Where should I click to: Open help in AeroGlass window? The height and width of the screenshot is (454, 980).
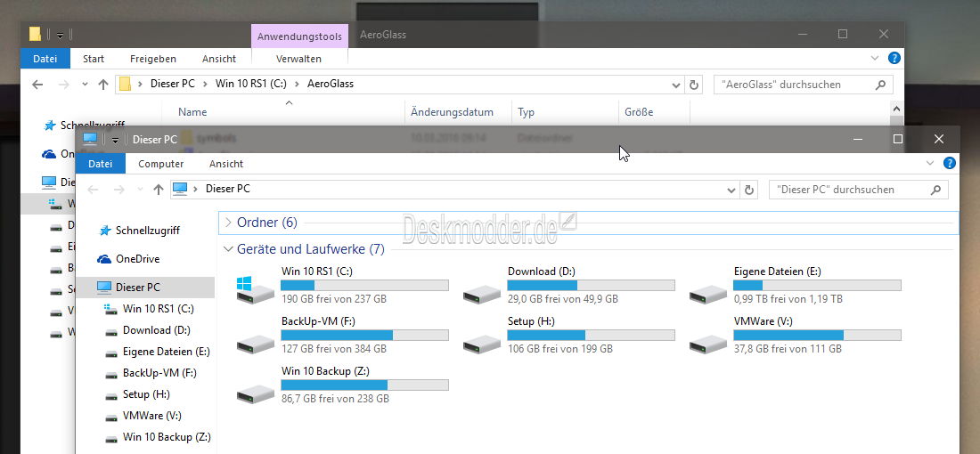[x=894, y=58]
